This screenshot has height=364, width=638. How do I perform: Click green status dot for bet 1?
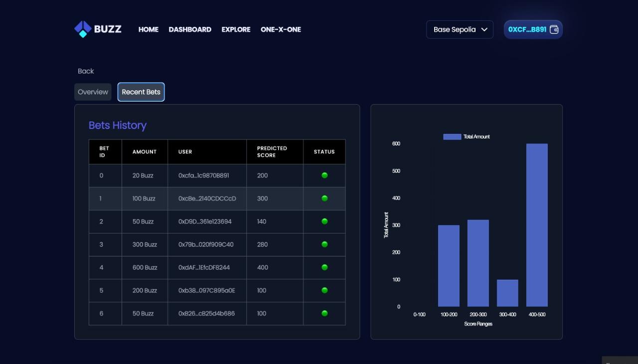[324, 198]
